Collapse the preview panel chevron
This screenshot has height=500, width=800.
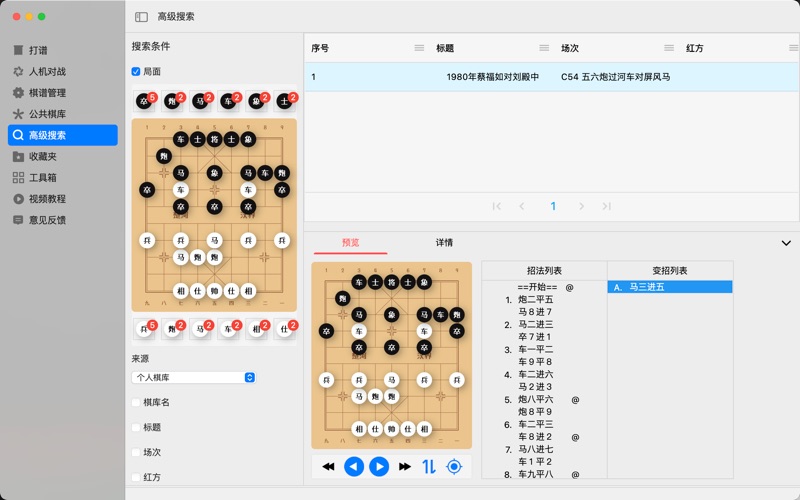pos(786,243)
